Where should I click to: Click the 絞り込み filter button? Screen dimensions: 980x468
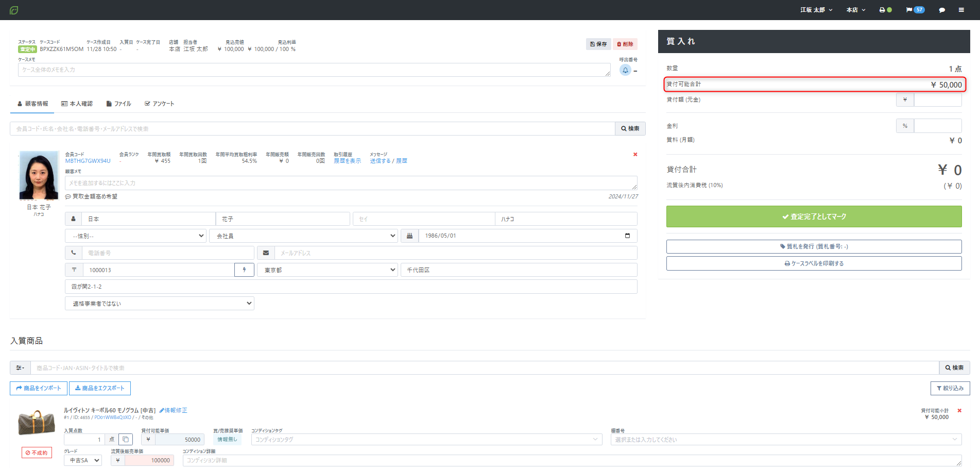click(x=950, y=388)
